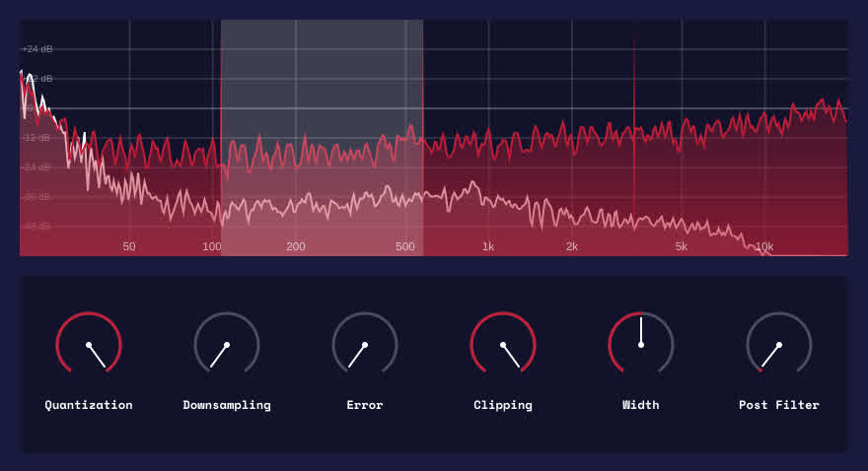Click the 5k frequency axis label

pyautogui.click(x=682, y=246)
